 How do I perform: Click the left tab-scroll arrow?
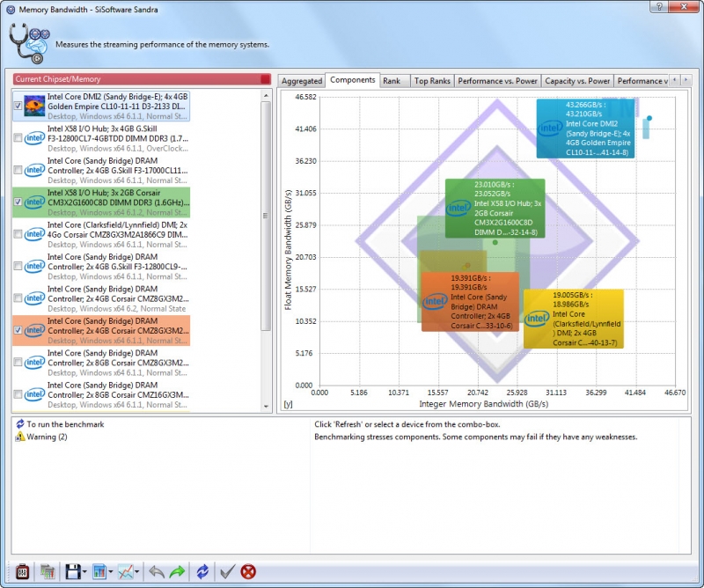[675, 80]
